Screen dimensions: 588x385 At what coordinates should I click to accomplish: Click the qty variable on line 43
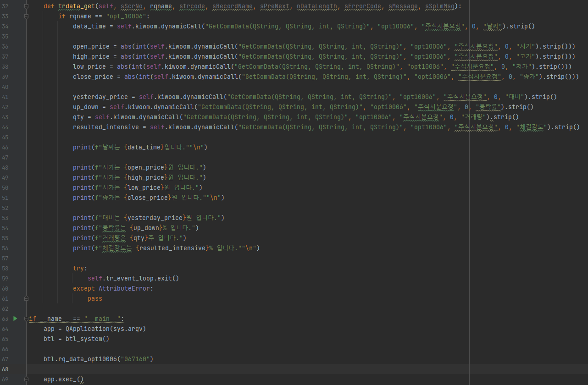point(78,117)
